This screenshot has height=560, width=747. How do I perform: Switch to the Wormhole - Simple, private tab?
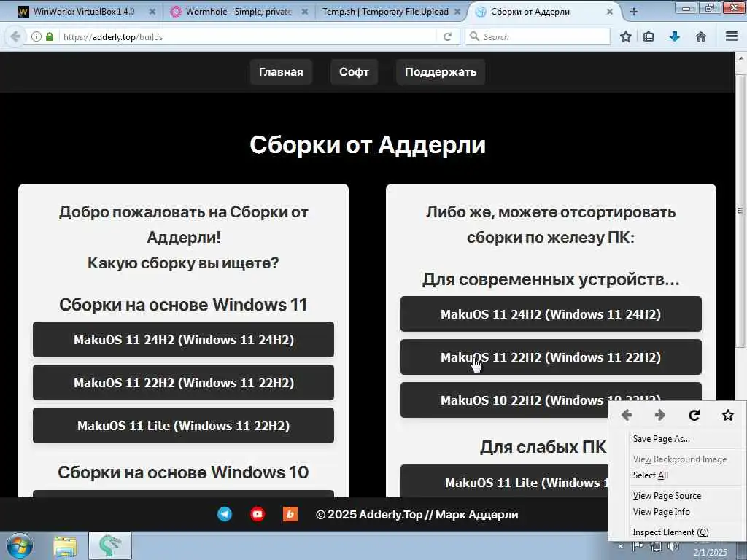(x=239, y=12)
